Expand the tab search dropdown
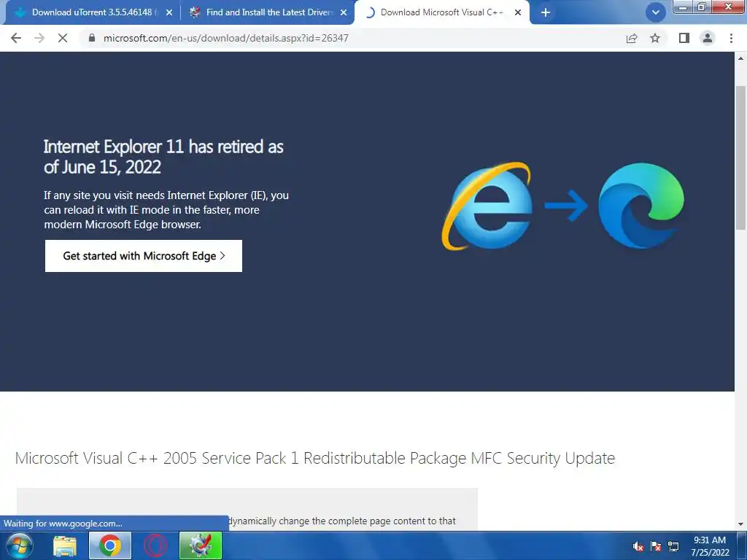747x560 pixels. (x=656, y=13)
